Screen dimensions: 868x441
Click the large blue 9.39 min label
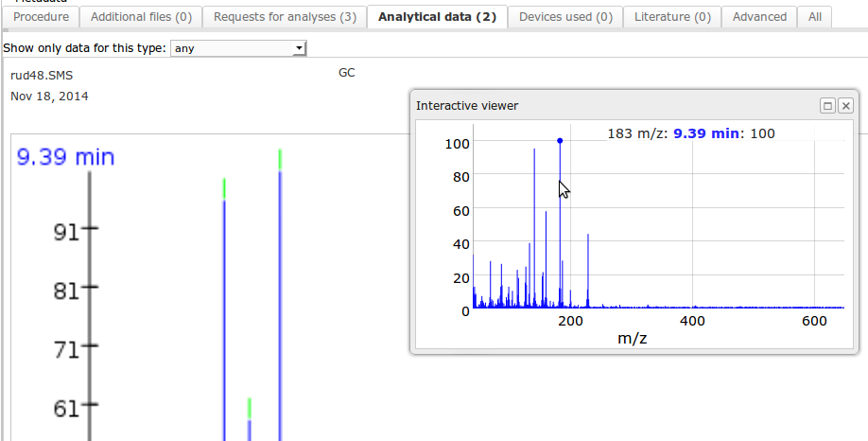coord(65,156)
